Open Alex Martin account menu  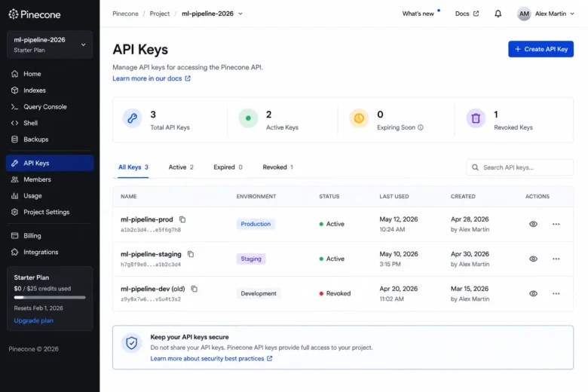[546, 14]
